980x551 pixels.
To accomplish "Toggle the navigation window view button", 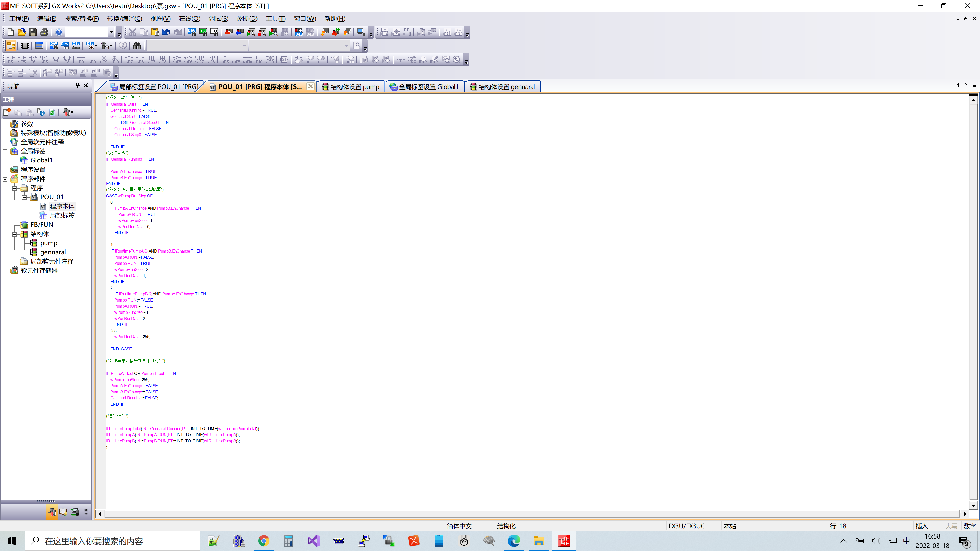I will [11, 46].
